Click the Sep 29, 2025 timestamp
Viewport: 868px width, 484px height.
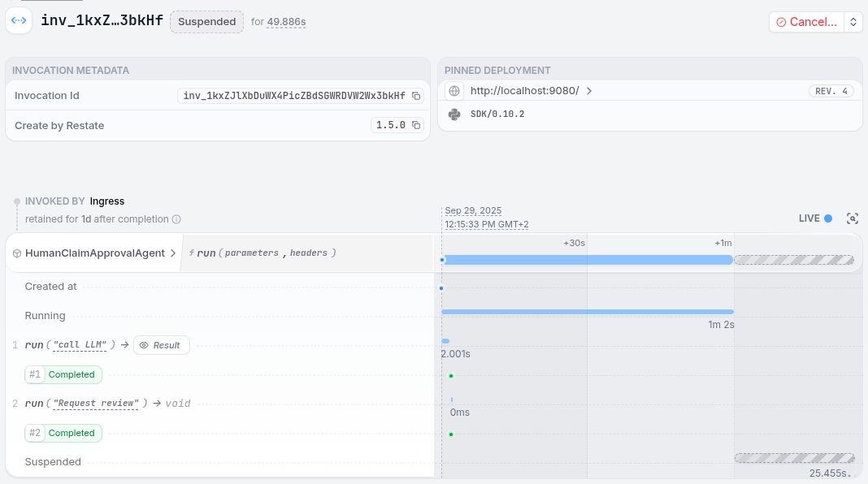tap(473, 211)
